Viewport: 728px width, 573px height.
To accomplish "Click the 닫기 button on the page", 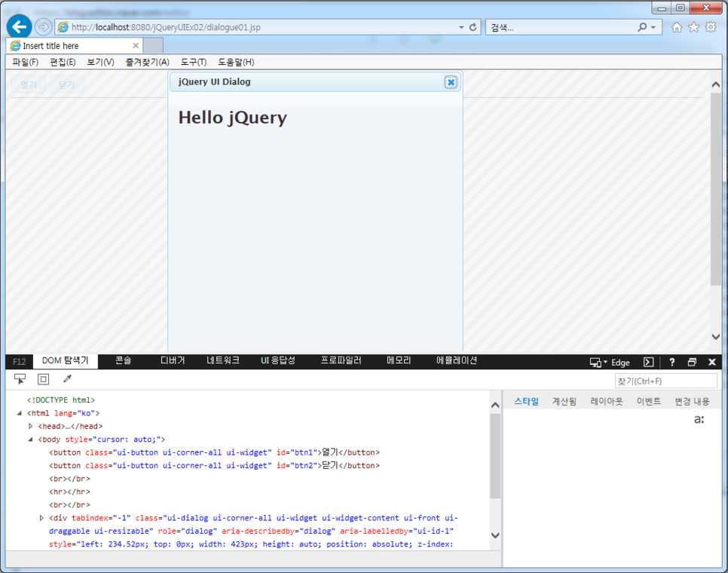I will pos(66,84).
